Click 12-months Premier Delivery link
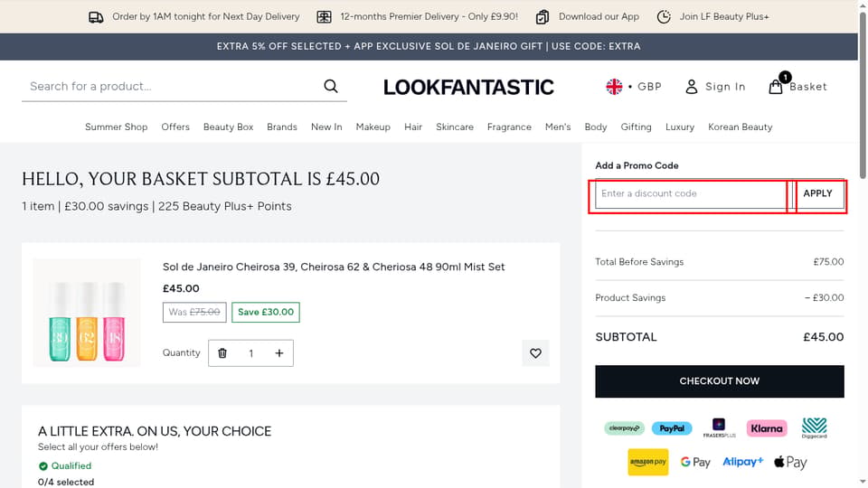 429,16
